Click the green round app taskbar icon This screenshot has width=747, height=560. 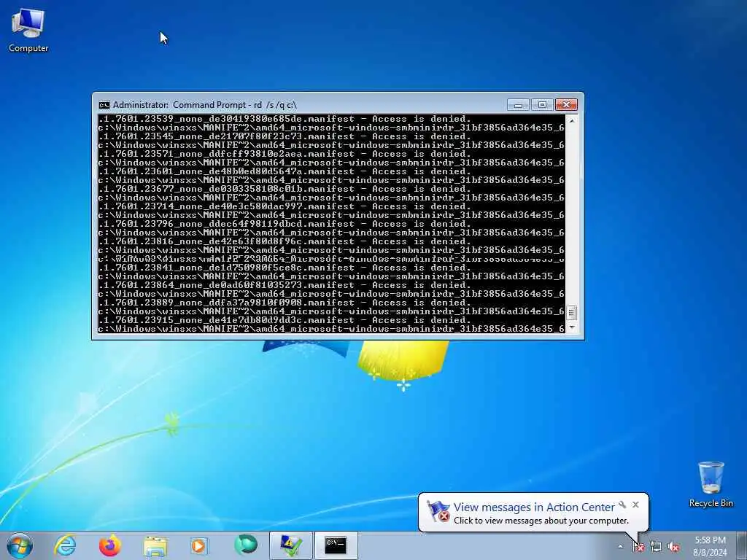(246, 545)
